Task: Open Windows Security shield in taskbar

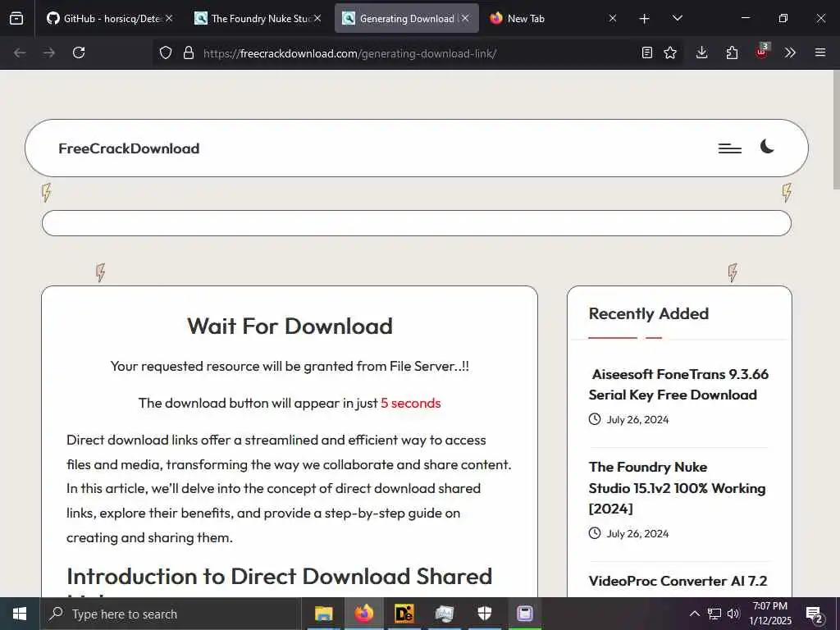Action: tap(484, 614)
